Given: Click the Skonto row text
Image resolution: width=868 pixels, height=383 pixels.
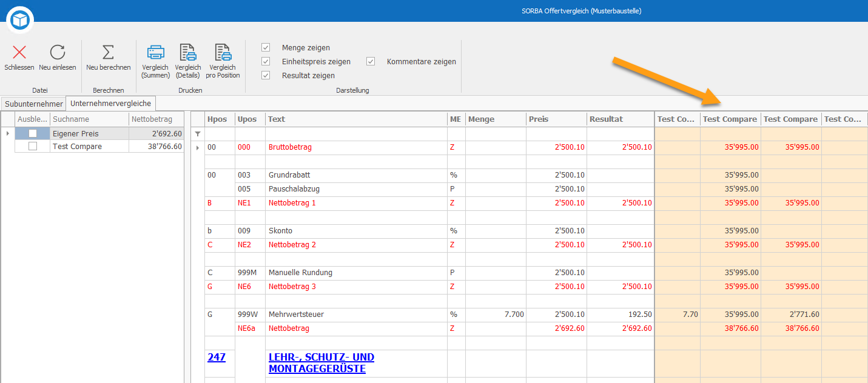Looking at the screenshot, I should pyautogui.click(x=281, y=231).
